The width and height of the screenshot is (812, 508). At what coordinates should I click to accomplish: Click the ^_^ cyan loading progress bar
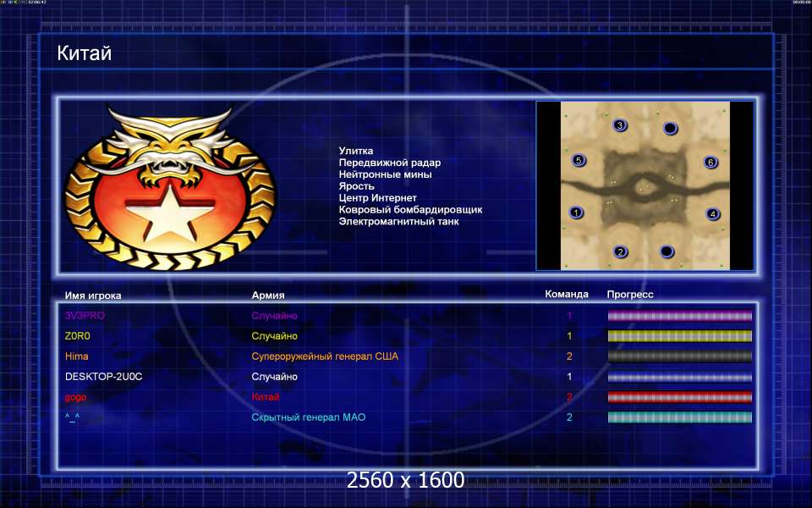[x=679, y=417]
